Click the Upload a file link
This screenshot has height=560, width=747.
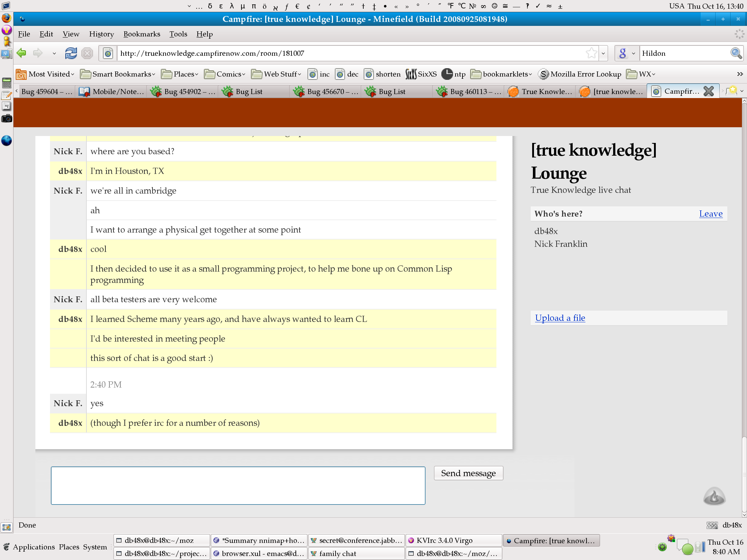point(560,318)
